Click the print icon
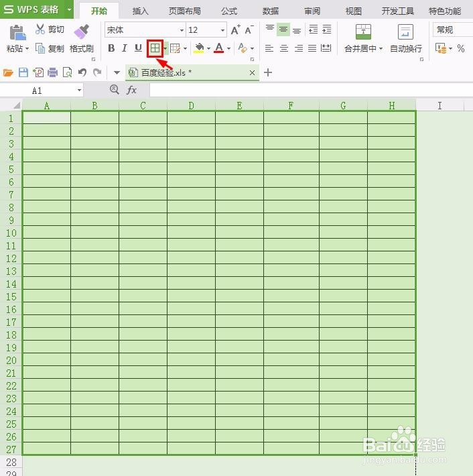 click(x=53, y=72)
